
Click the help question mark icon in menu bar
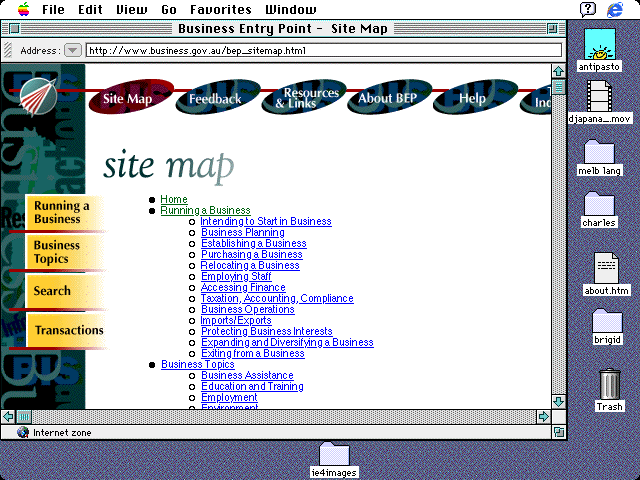[x=588, y=9]
